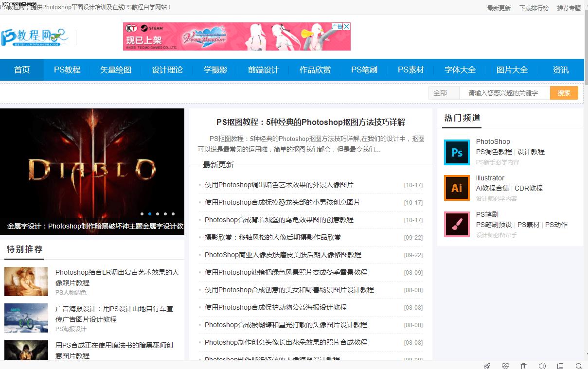Click the pink PS笔刷 brush icon
Screen dimensions: 588x369
pos(456,224)
